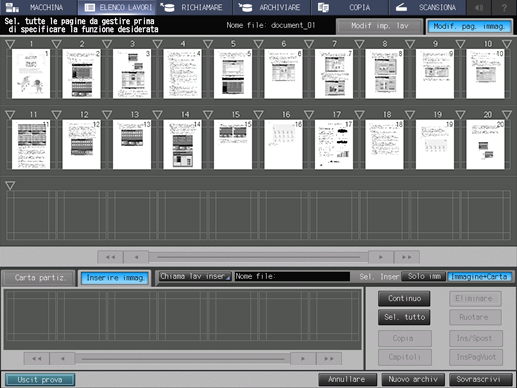Viewport: 517px width, 388px height.
Task: Toggle the Continuo selection mode
Action: [x=404, y=298]
